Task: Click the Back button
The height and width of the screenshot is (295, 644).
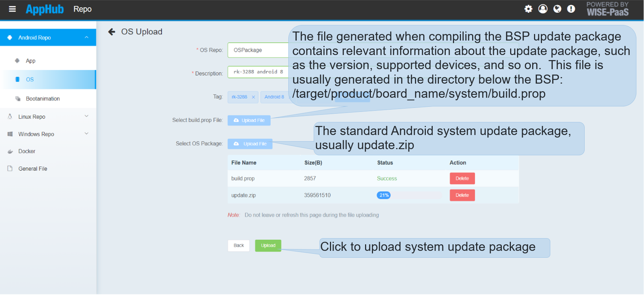Action: (x=238, y=245)
